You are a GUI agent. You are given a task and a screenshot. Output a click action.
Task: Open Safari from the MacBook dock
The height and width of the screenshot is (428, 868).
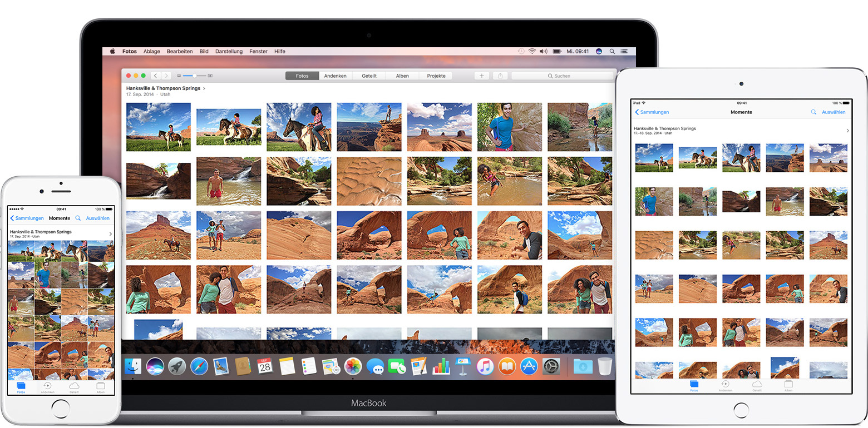[199, 366]
